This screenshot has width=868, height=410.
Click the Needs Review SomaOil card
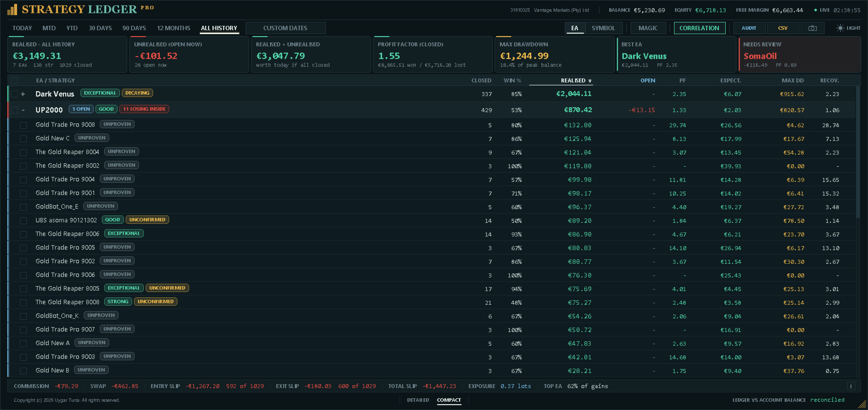pyautogui.click(x=799, y=55)
